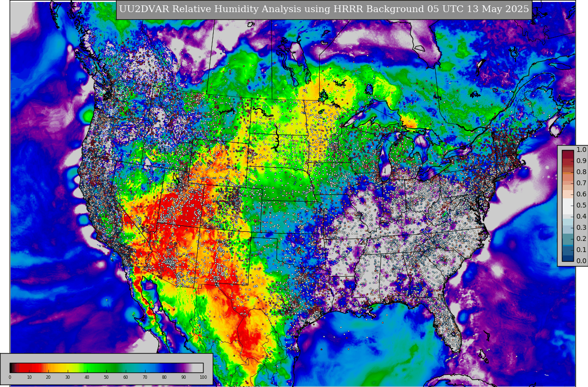Click the "0.8" label on right colorbar

coord(581,172)
